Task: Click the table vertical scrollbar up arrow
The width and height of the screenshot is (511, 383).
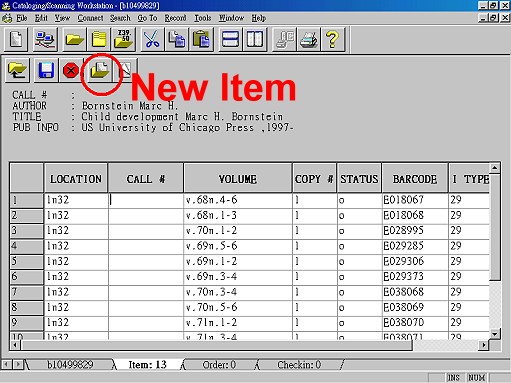Action: click(x=495, y=168)
